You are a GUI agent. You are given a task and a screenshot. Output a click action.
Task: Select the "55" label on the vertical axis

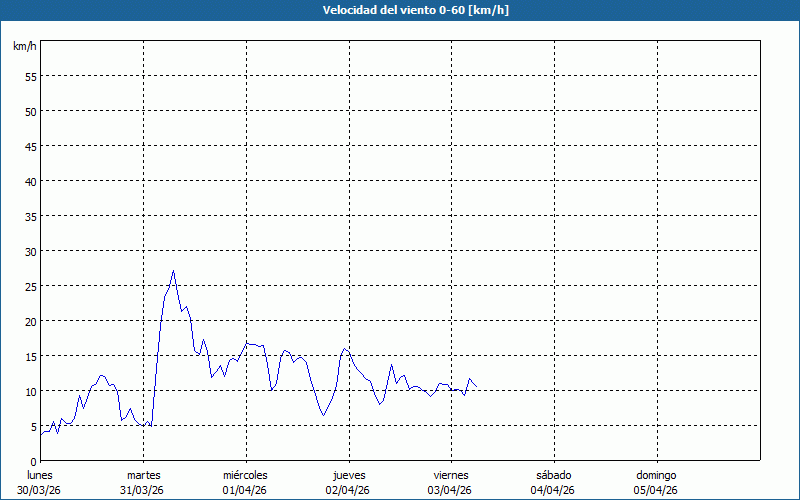(x=30, y=76)
